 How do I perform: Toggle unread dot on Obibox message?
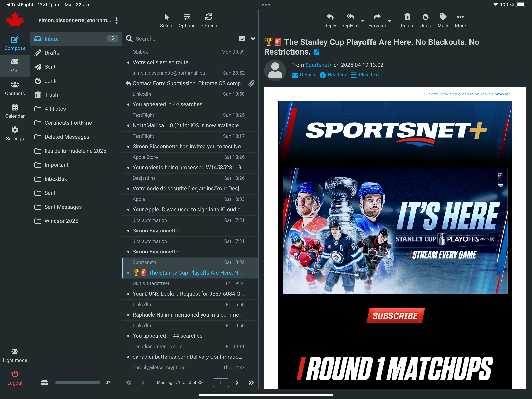[128, 62]
